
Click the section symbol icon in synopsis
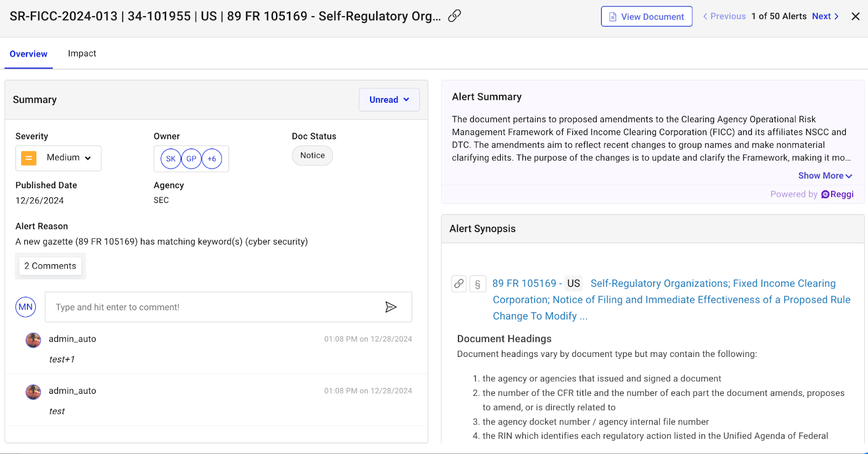tap(477, 284)
